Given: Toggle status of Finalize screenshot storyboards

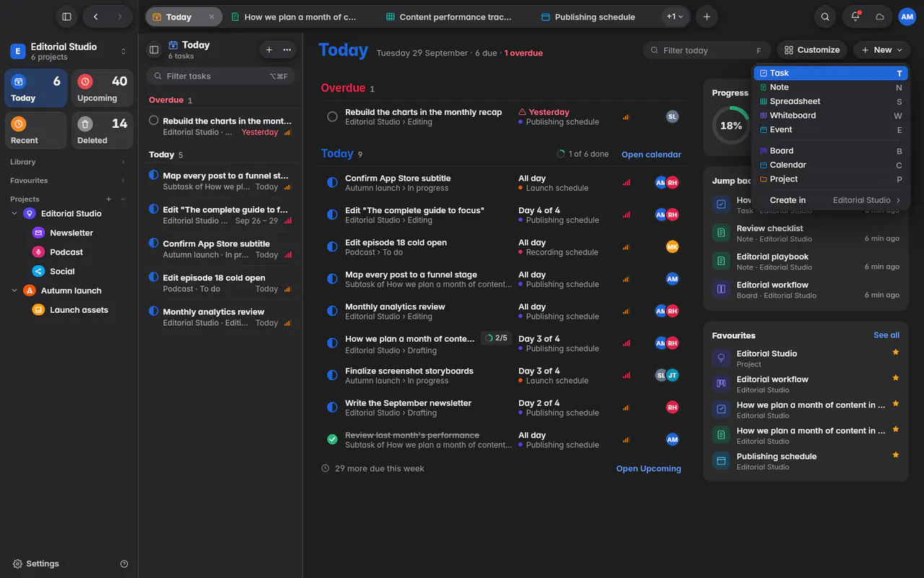Looking at the screenshot, I should (x=332, y=375).
